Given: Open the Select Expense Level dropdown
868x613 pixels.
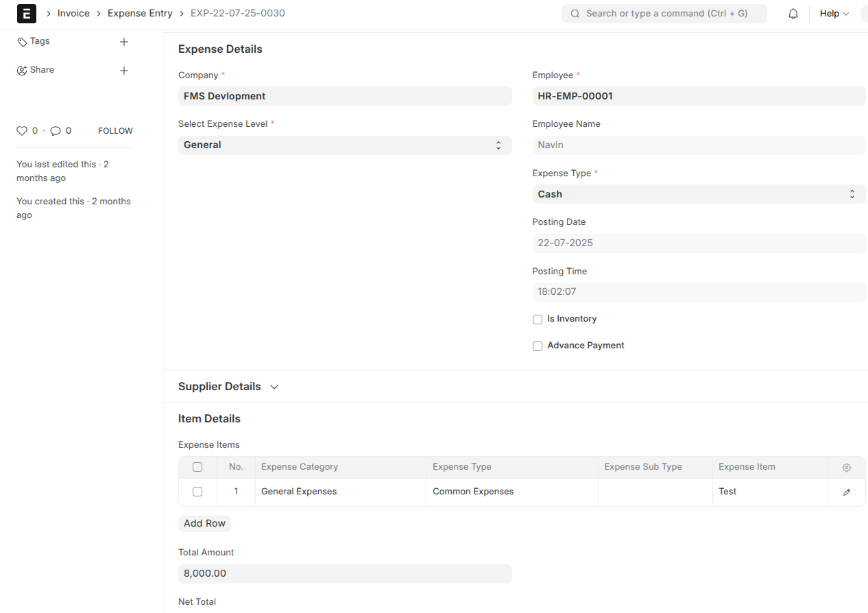Looking at the screenshot, I should 344,145.
